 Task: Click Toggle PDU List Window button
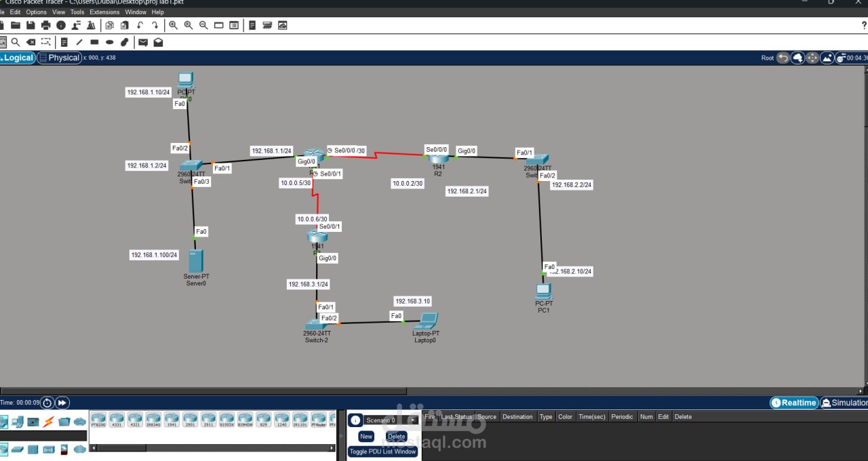tap(383, 452)
